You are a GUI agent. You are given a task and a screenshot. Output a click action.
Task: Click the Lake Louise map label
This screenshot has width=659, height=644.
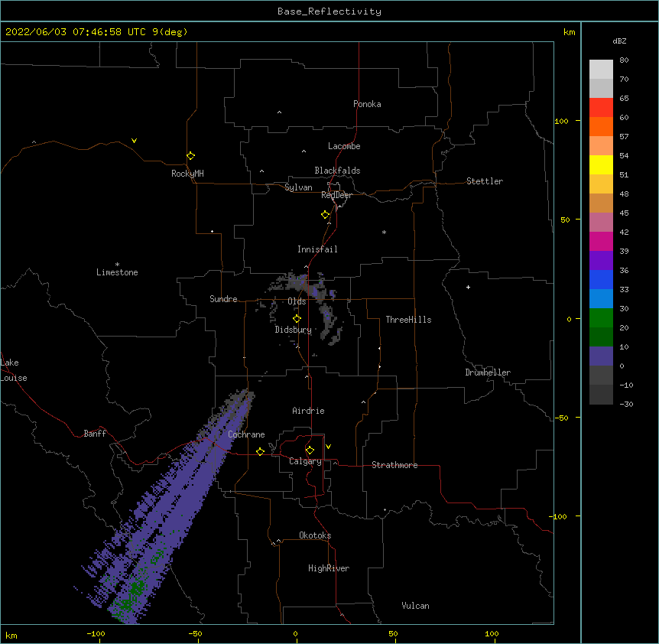pyautogui.click(x=14, y=370)
